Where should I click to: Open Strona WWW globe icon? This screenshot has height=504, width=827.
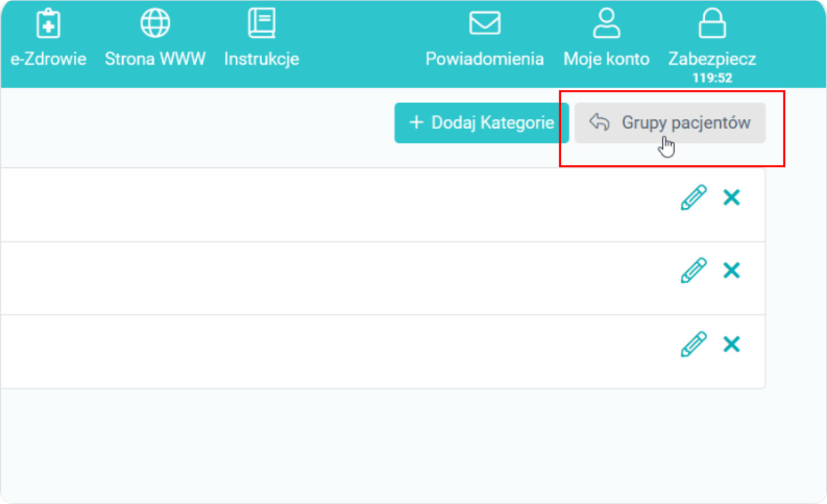pyautogui.click(x=155, y=23)
